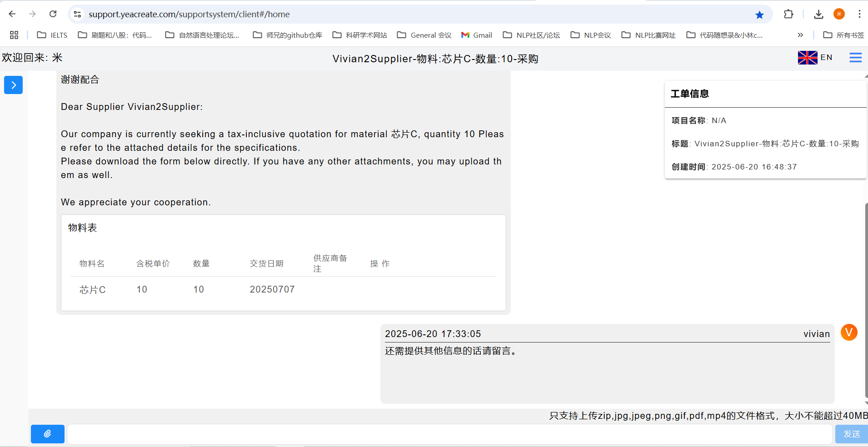Expand hidden bookmarks with double chevron
Image resolution: width=868 pixels, height=447 pixels.
click(x=800, y=35)
